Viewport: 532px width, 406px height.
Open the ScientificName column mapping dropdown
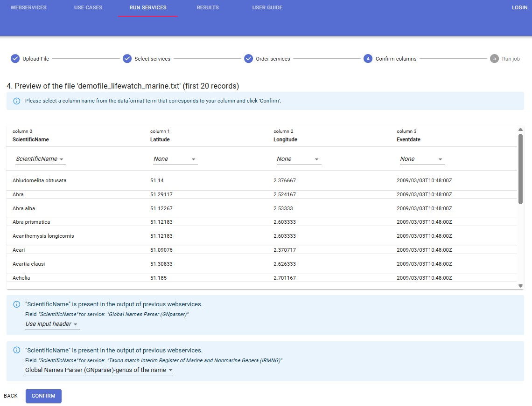tap(40, 159)
